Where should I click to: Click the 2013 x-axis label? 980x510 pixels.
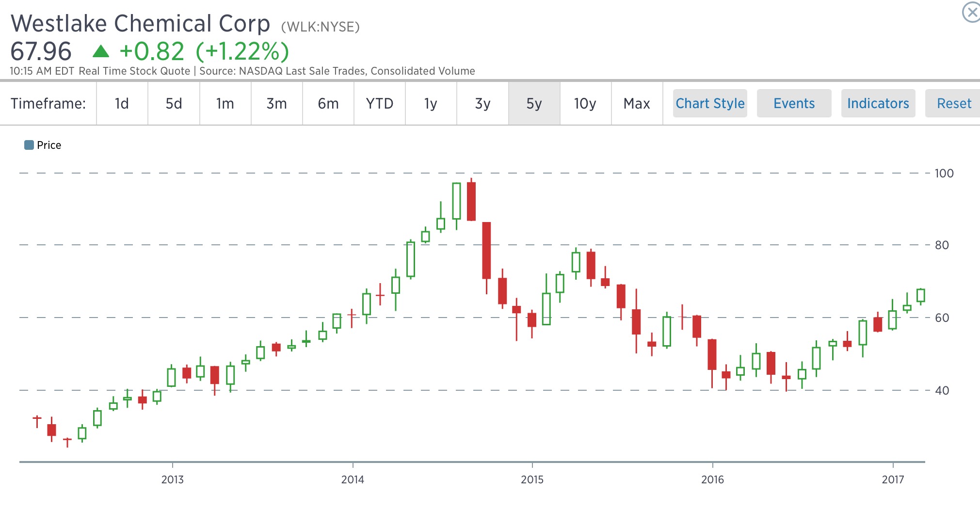173,479
